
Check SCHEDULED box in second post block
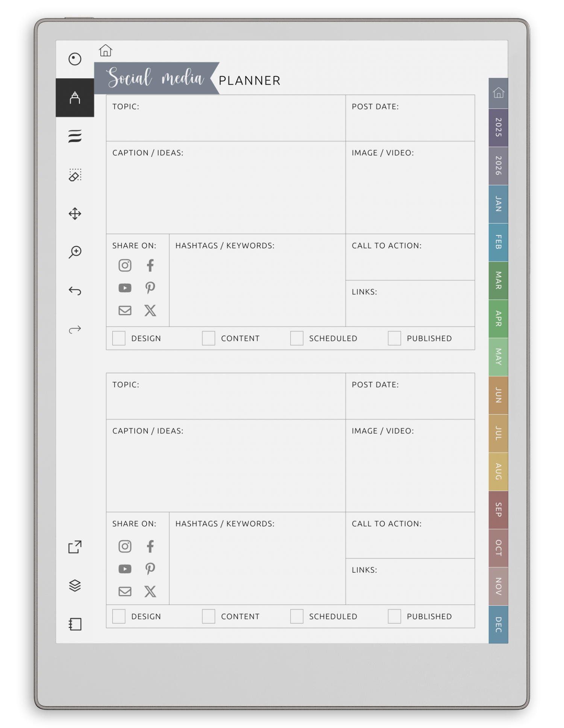[297, 616]
